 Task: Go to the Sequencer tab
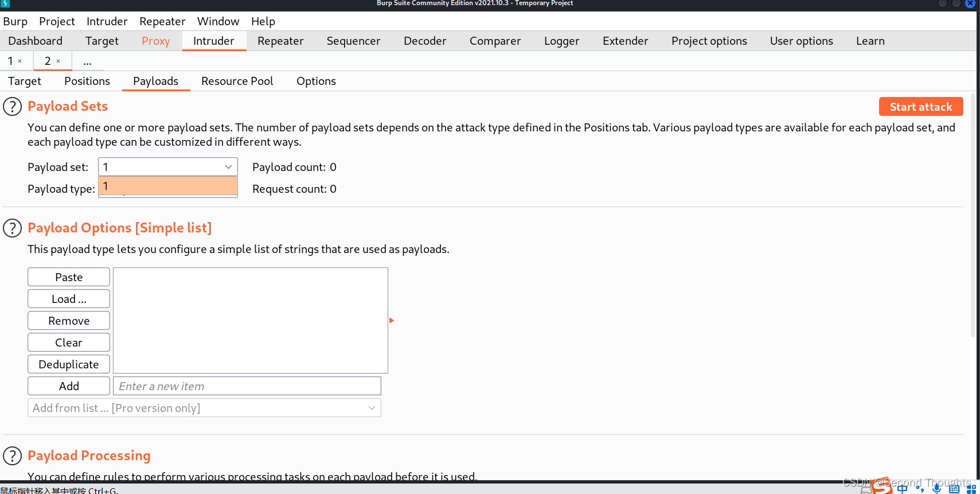tap(354, 41)
